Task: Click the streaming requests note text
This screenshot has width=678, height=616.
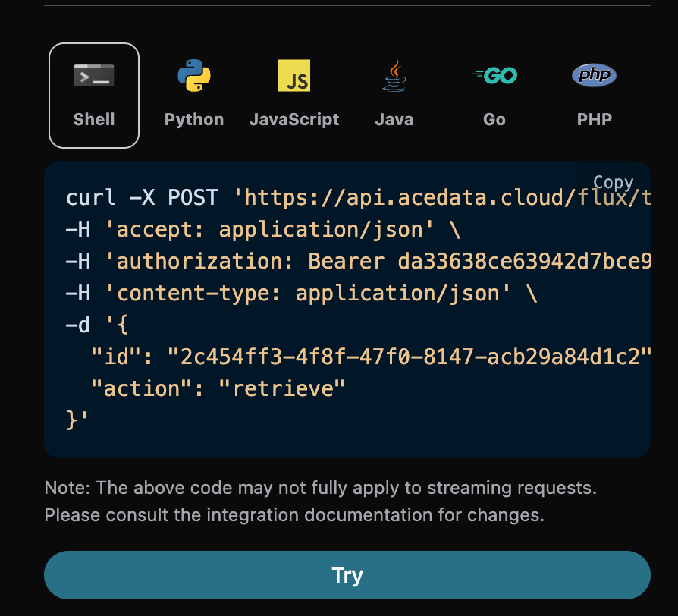Action: [320, 488]
